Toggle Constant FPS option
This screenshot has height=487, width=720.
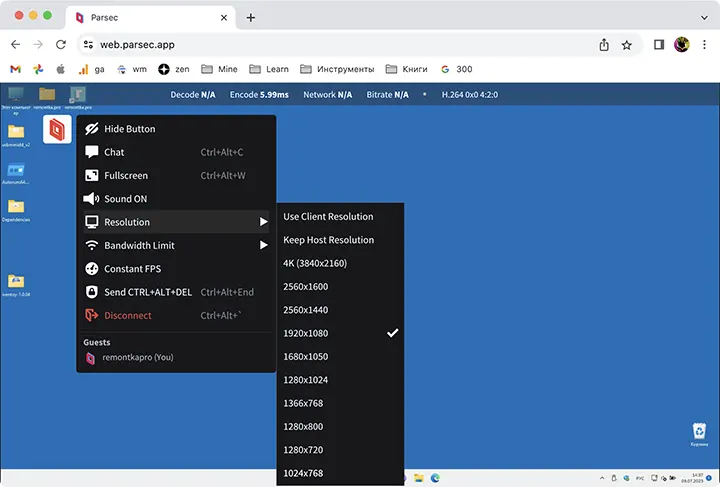click(176, 269)
